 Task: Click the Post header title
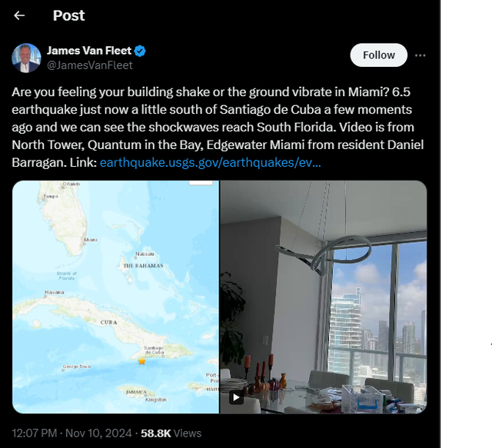pyautogui.click(x=69, y=15)
